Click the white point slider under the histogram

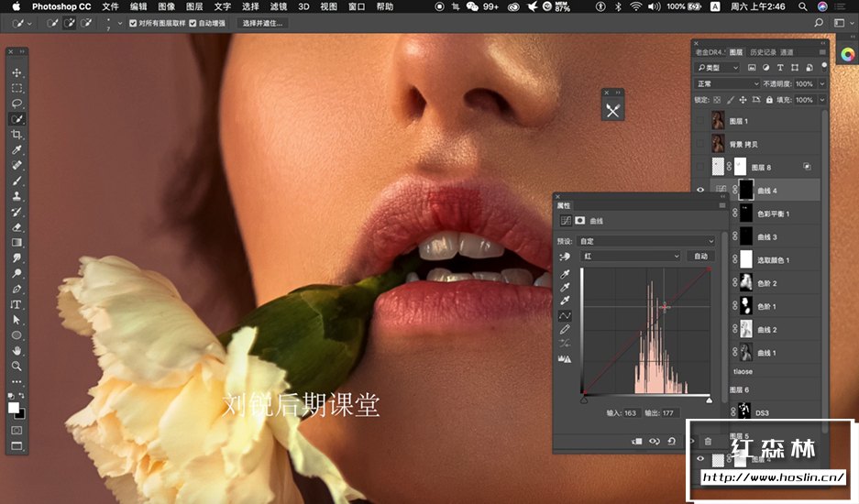[x=709, y=400]
